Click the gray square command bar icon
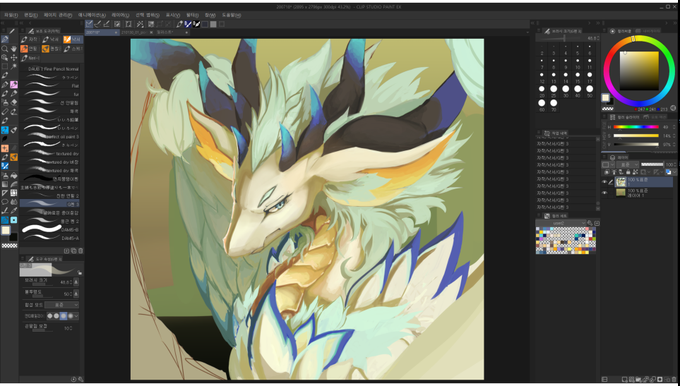 213,24
